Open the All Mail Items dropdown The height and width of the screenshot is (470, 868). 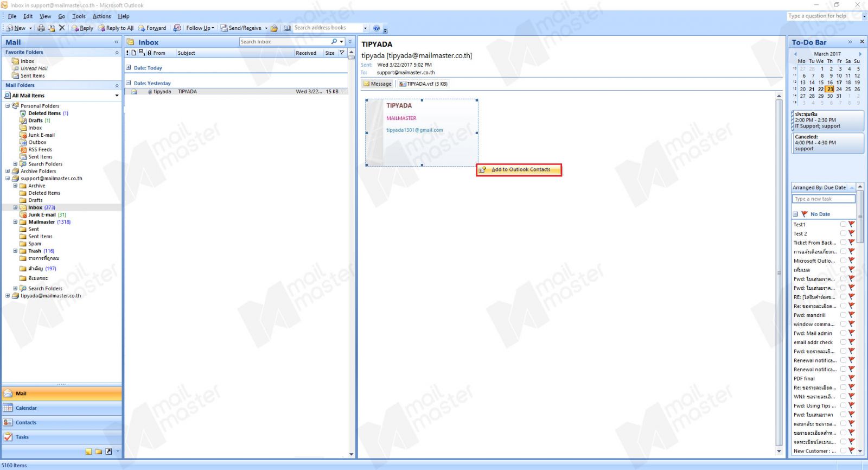tap(117, 96)
